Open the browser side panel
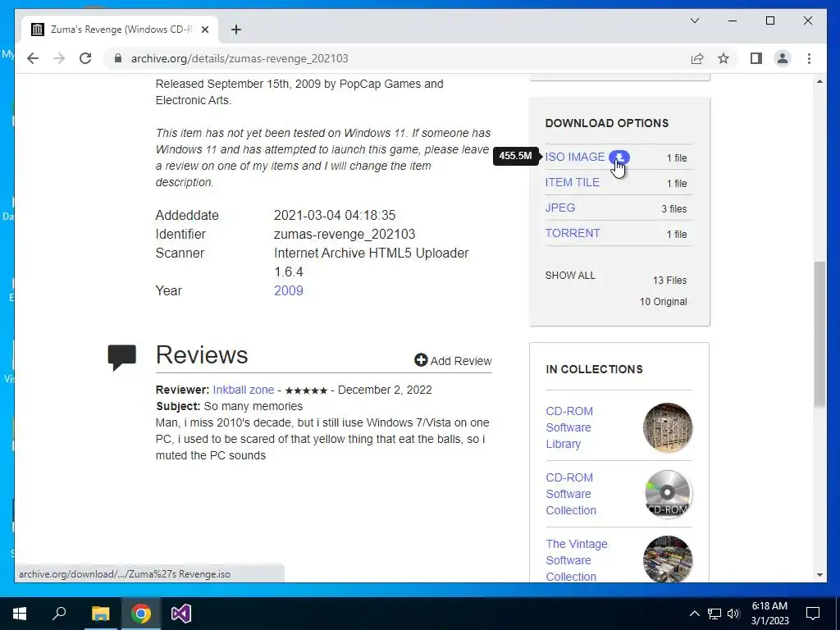The width and height of the screenshot is (840, 630). (x=756, y=58)
